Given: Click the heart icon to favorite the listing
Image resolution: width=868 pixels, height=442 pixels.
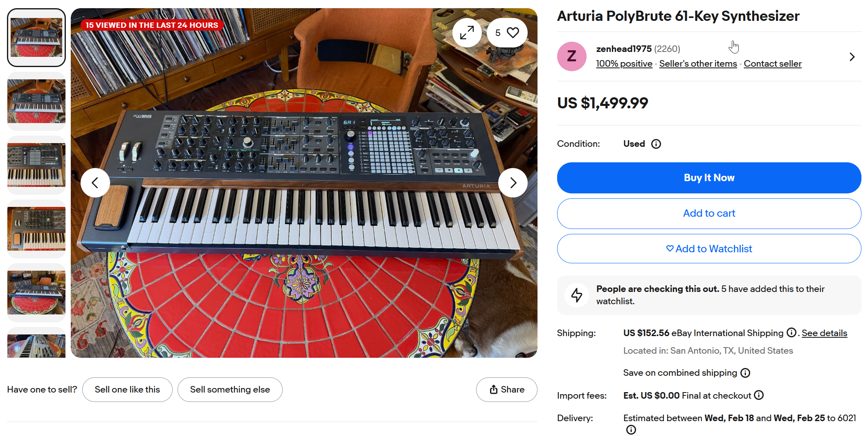Looking at the screenshot, I should [512, 33].
